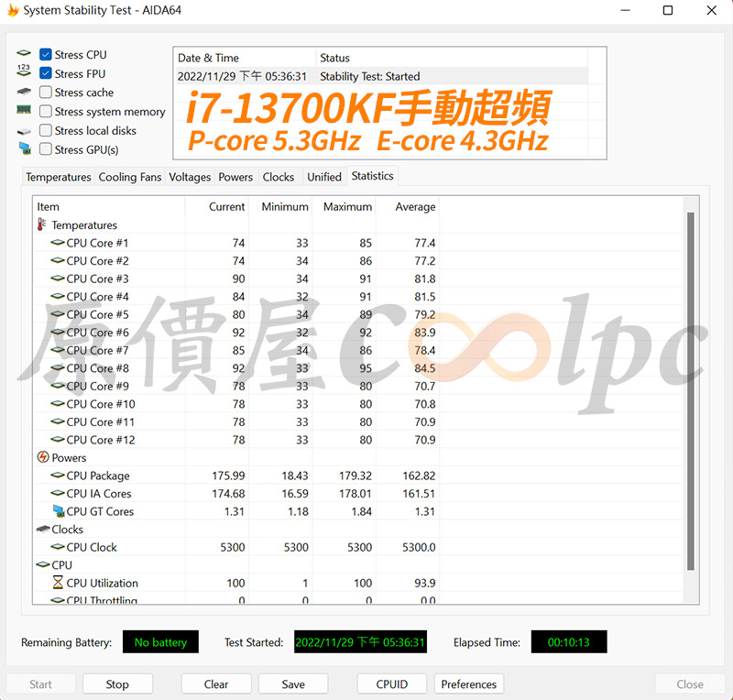The height and width of the screenshot is (700, 733).
Task: Click the CPU Utilization average value 93.9
Action: [x=424, y=583]
